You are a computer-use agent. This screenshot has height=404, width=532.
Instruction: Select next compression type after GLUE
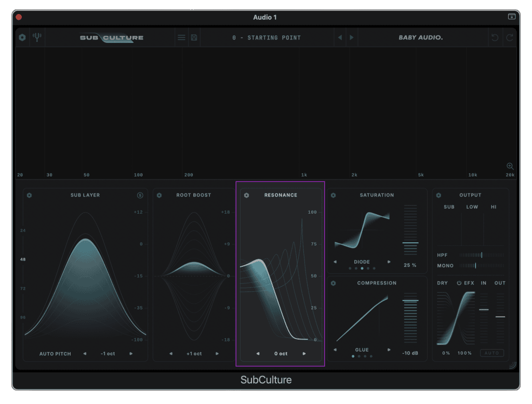click(389, 350)
